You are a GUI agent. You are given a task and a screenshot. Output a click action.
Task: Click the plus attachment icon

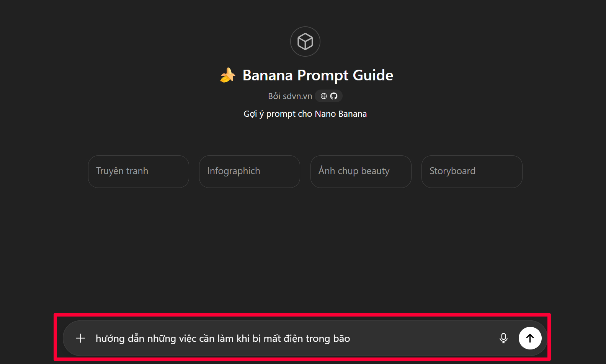80,338
